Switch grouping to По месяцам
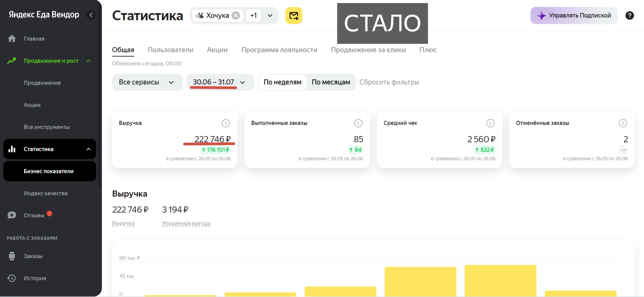This screenshot has width=644, height=297. click(x=331, y=82)
